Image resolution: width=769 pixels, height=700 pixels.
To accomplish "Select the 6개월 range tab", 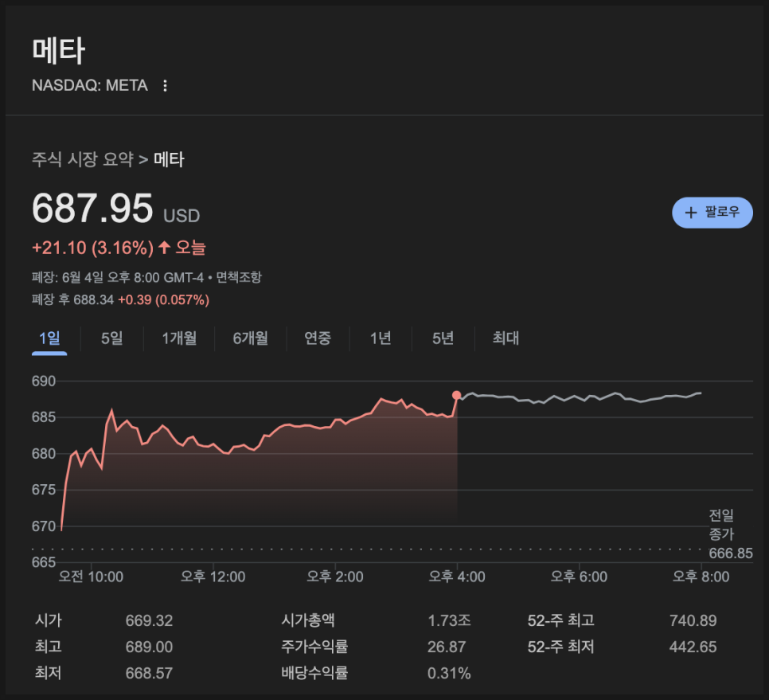I will pyautogui.click(x=251, y=338).
